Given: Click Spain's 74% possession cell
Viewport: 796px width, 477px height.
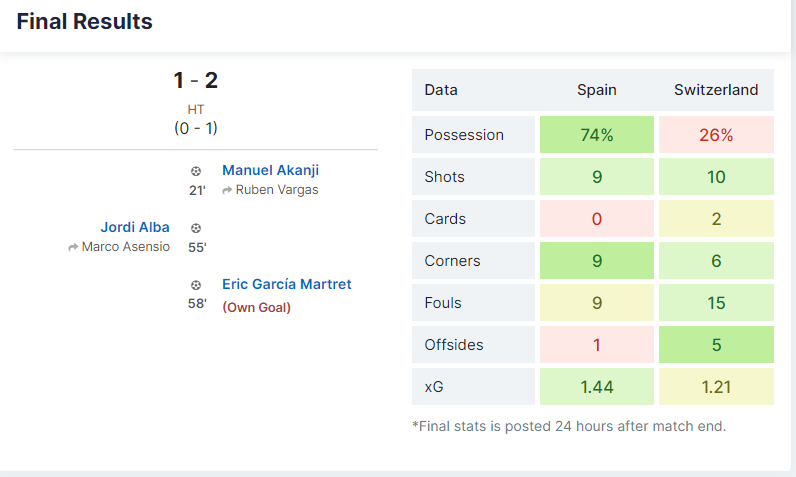Looking at the screenshot, I should pyautogui.click(x=597, y=134).
